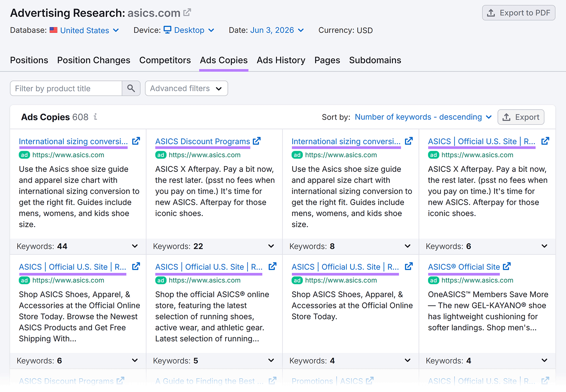Screen dimensions: 566x392
Task: Open the info icon next to Ads Copies 608
Action: point(96,117)
